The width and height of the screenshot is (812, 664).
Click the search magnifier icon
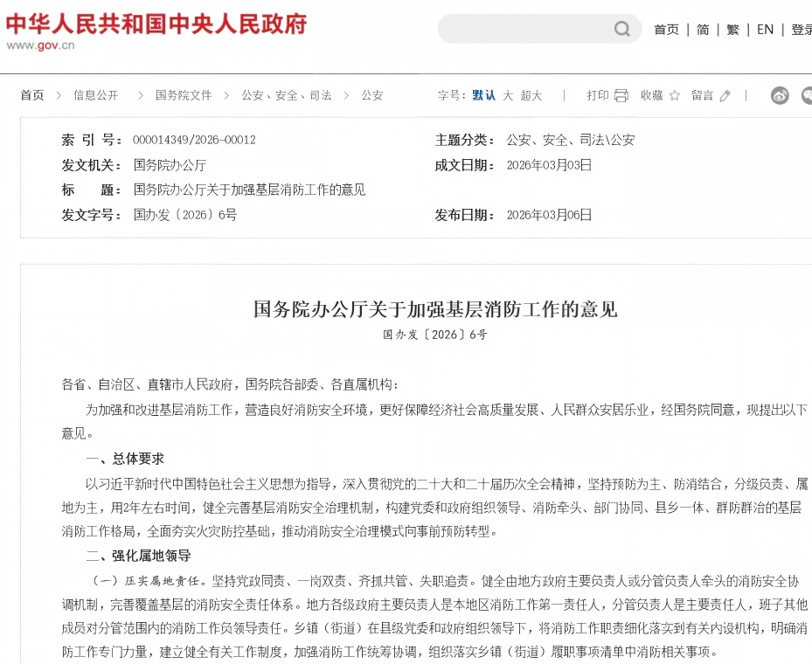pyautogui.click(x=622, y=29)
